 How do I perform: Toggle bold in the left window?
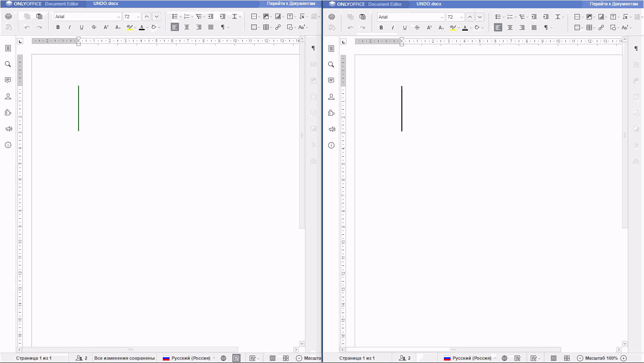click(x=58, y=27)
